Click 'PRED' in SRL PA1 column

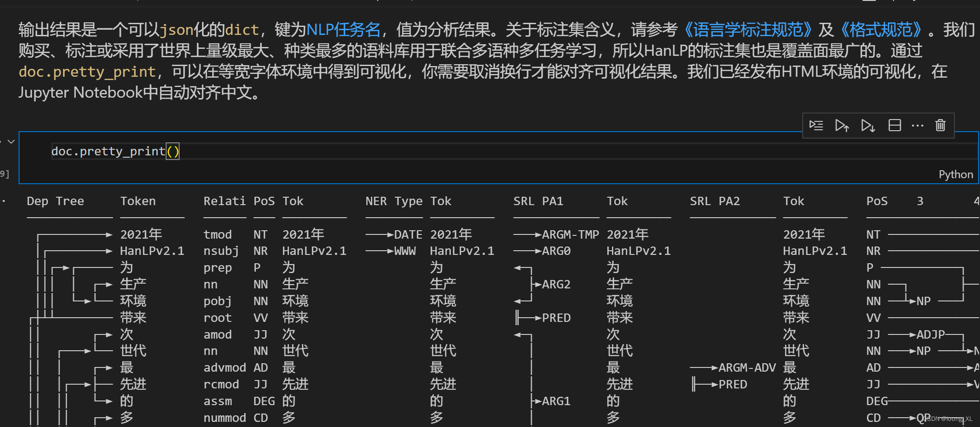[556, 318]
